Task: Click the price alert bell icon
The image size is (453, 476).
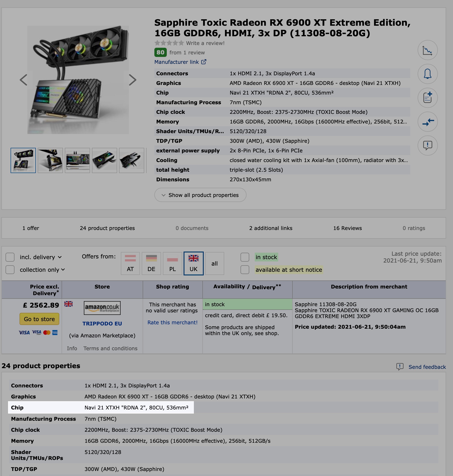Action: click(x=428, y=74)
